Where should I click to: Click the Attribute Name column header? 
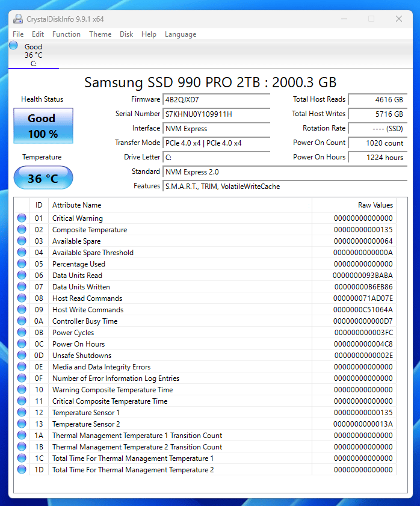180,205
